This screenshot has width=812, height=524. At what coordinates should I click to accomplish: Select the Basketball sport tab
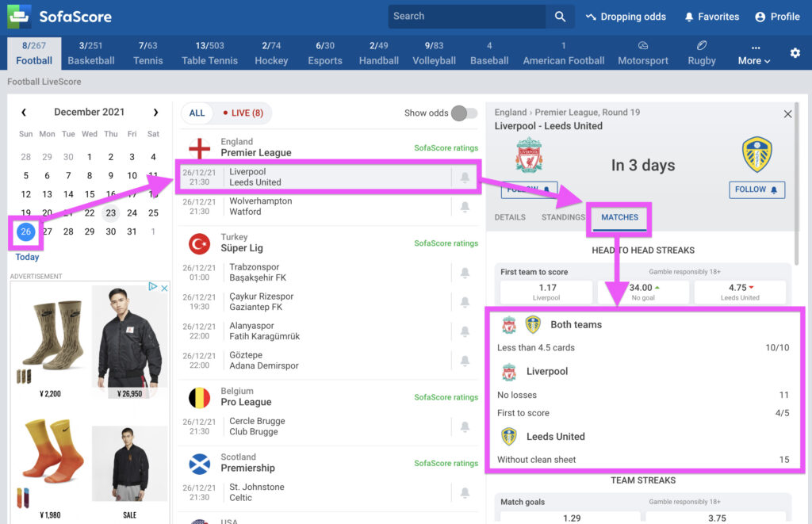91,53
